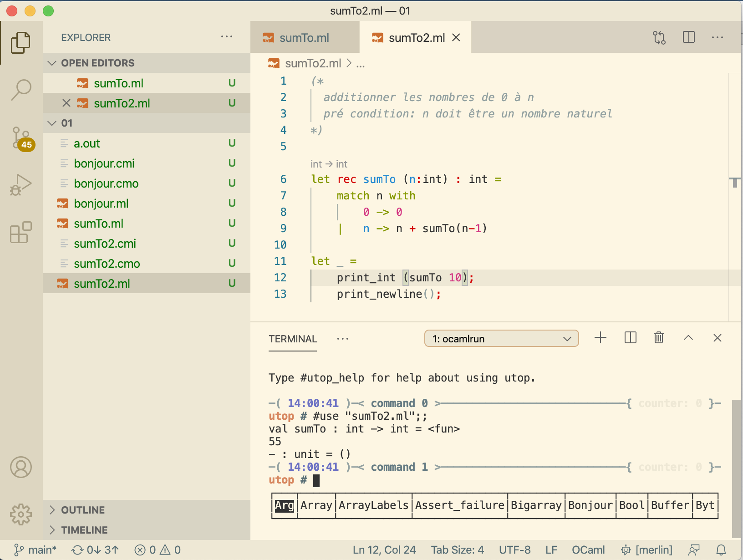Select Array in utop completion bar
The height and width of the screenshot is (560, 743).
click(316, 505)
